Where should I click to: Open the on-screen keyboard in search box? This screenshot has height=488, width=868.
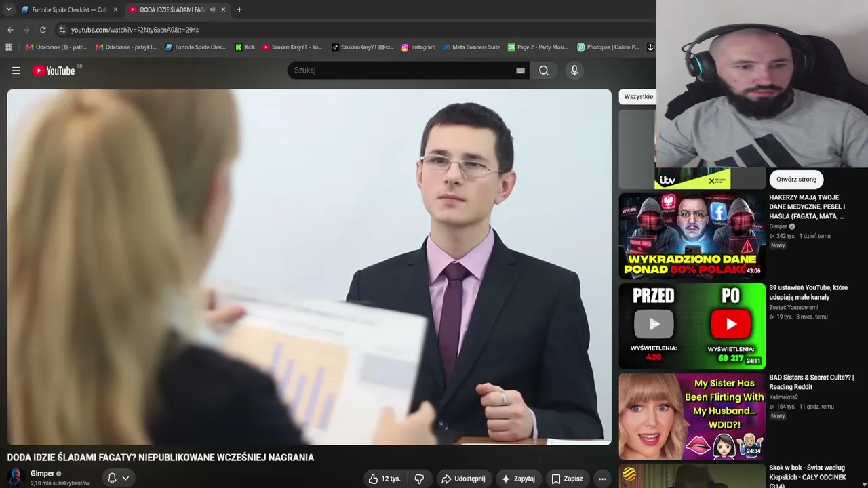[x=520, y=70]
